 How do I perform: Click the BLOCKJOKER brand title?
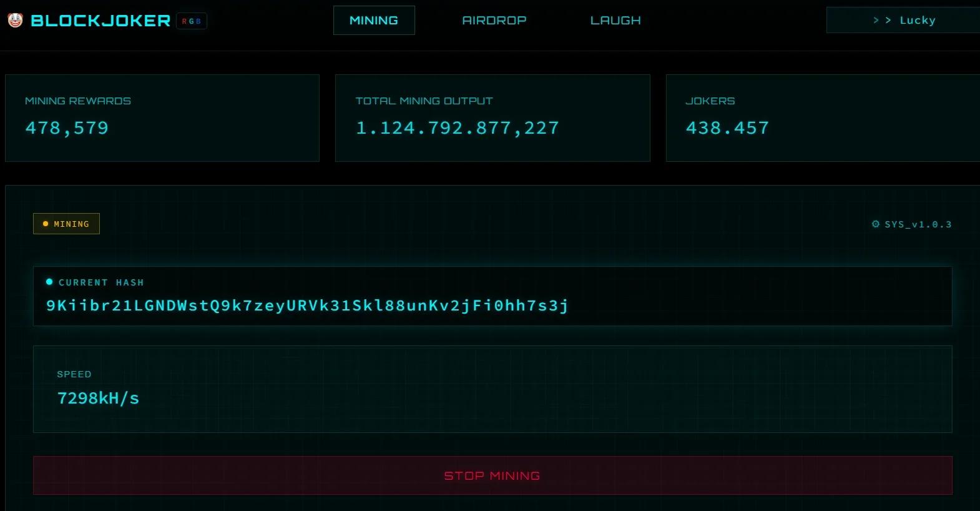[100, 21]
